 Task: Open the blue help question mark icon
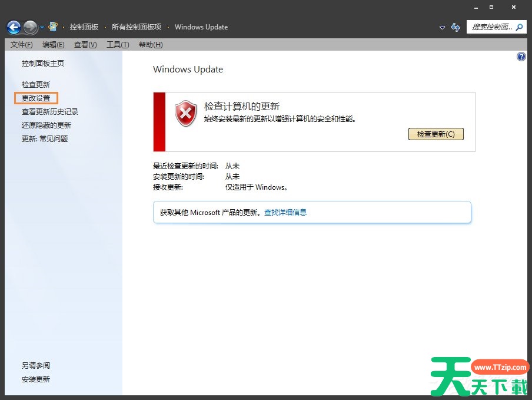coord(521,57)
